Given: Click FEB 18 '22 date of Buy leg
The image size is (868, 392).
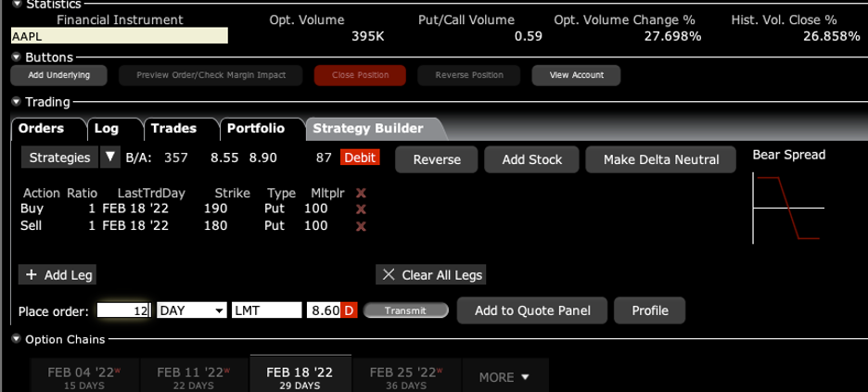Looking at the screenshot, I should pos(135,209).
